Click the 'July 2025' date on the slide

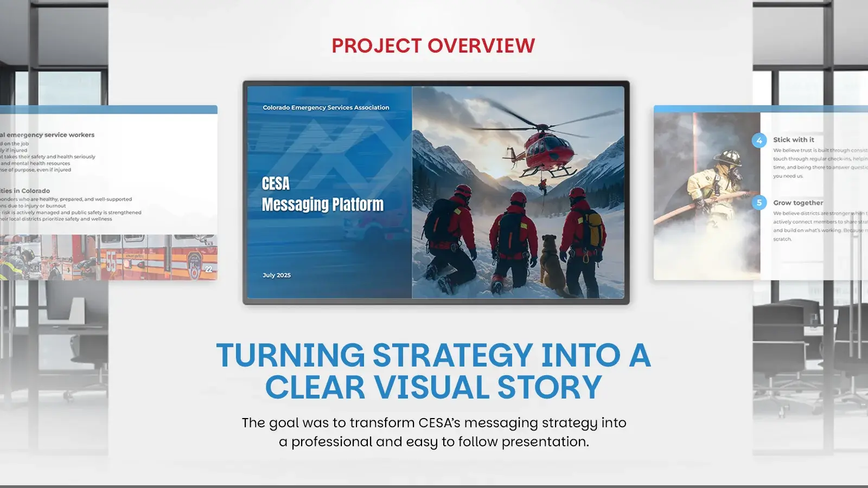tap(277, 275)
